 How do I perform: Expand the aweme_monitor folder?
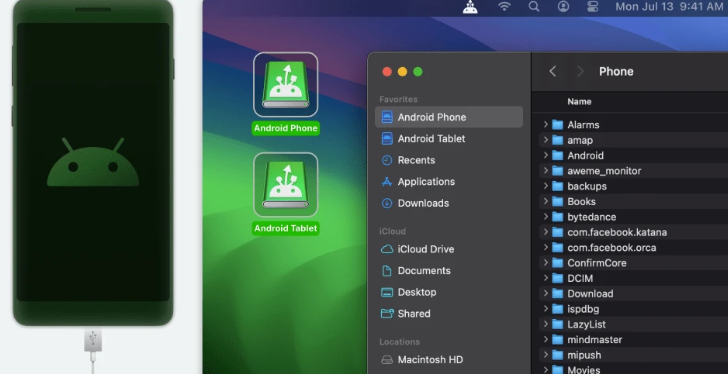546,170
